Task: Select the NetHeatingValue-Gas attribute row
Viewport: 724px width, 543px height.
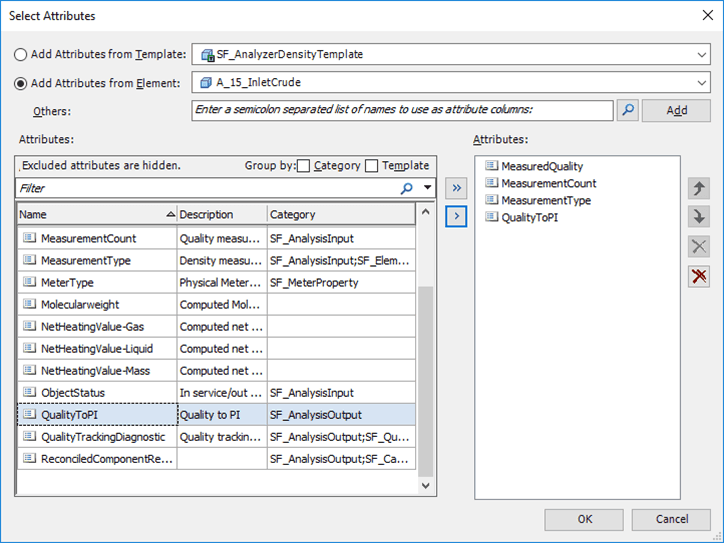Action: point(217,327)
